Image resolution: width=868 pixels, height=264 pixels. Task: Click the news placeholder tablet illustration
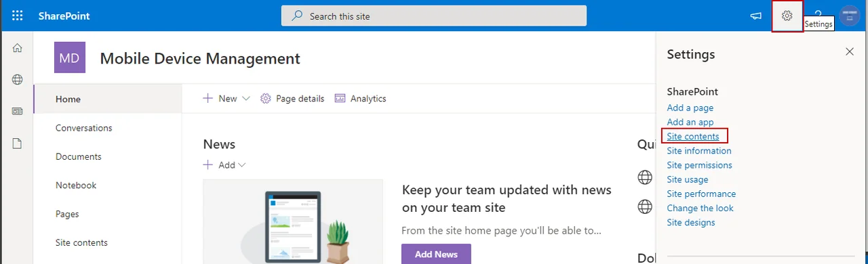[293, 221]
